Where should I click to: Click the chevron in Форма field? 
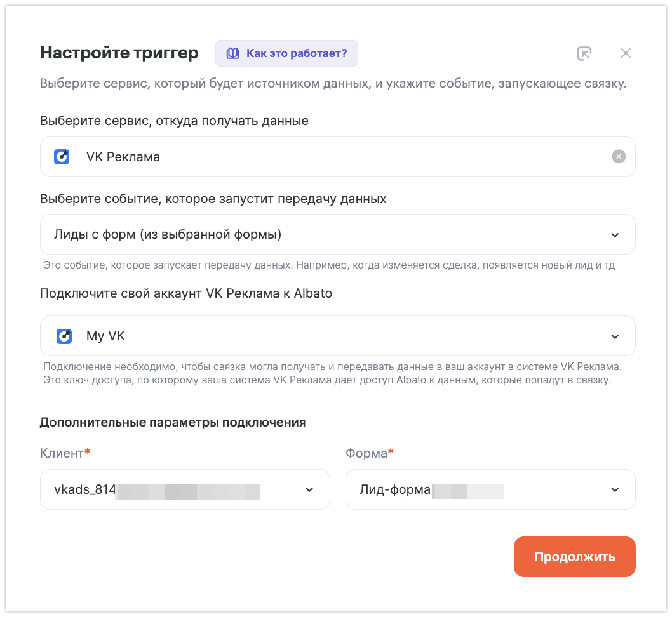615,489
